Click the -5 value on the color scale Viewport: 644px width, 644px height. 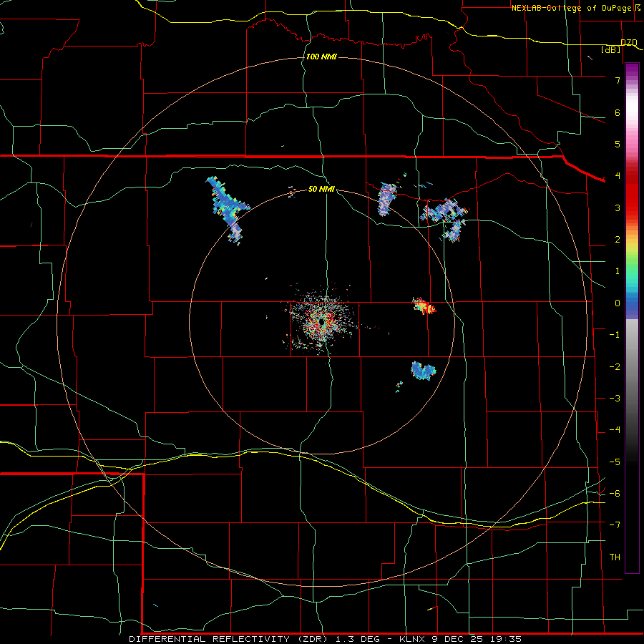point(615,462)
